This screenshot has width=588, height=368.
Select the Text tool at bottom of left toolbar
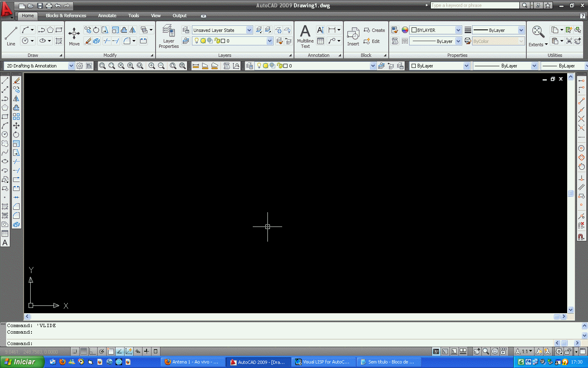[5, 242]
